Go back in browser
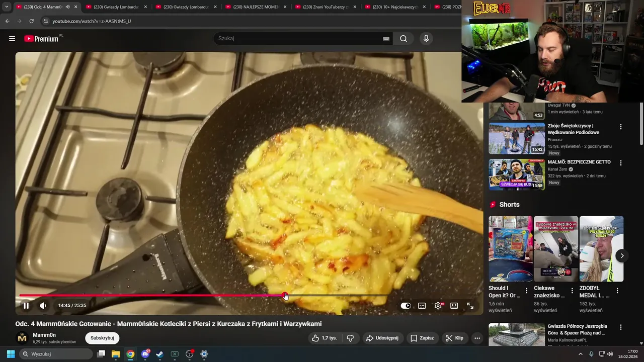The width and height of the screenshot is (644, 362). (8, 21)
